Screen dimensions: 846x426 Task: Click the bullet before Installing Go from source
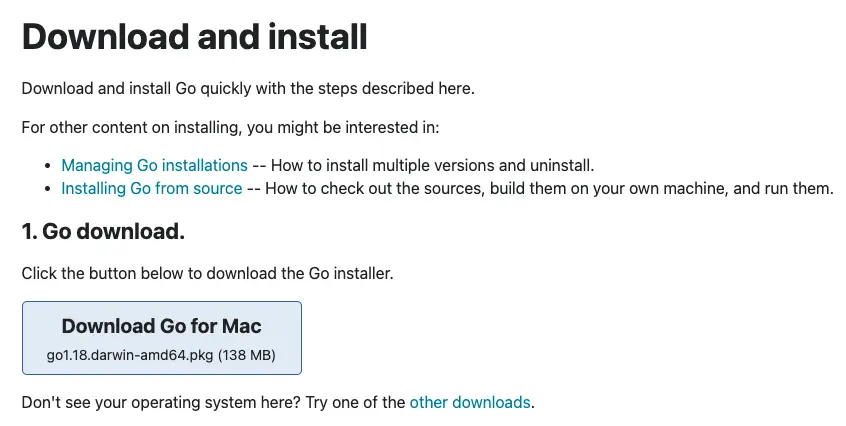coord(50,189)
